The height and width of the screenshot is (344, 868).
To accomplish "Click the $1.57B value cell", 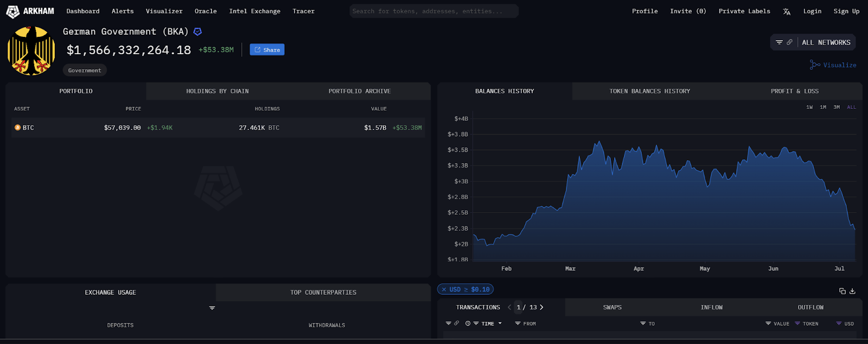I will 375,128.
